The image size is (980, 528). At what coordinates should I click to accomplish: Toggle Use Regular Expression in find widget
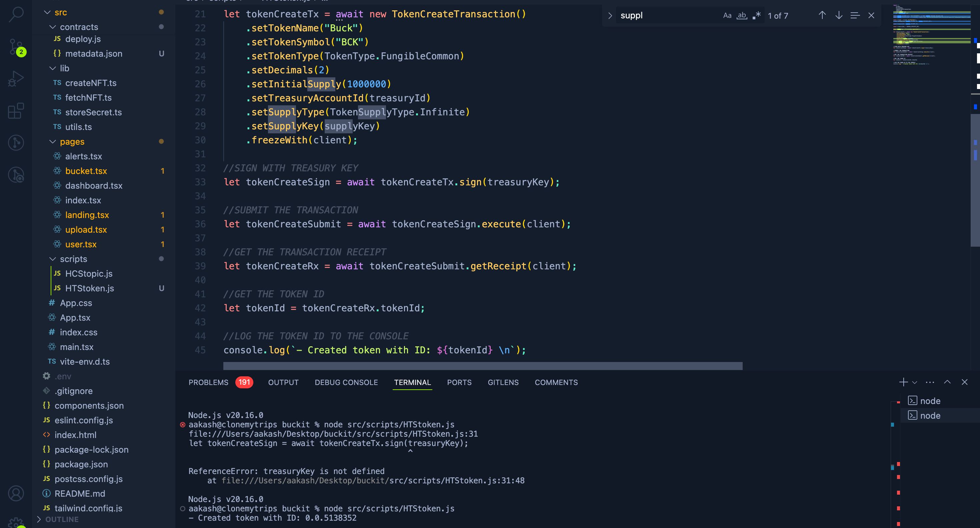pos(756,16)
